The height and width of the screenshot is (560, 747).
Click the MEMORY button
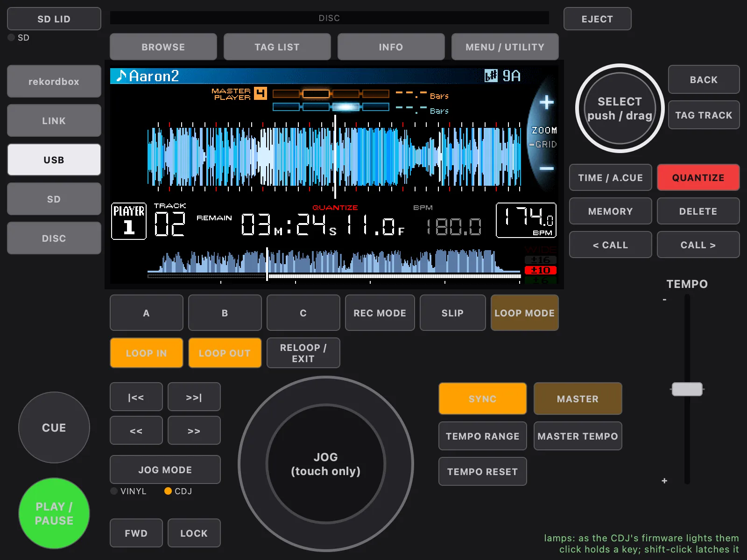[611, 211]
